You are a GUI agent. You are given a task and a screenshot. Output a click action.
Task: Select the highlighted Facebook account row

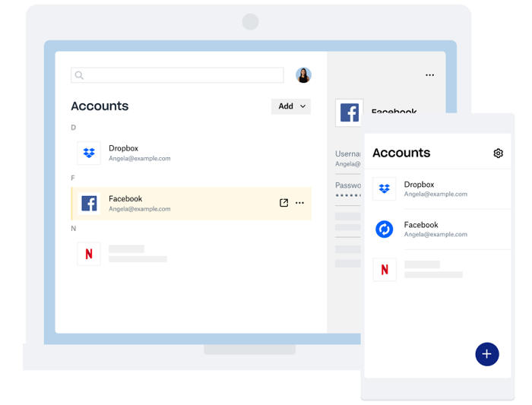[191, 204]
